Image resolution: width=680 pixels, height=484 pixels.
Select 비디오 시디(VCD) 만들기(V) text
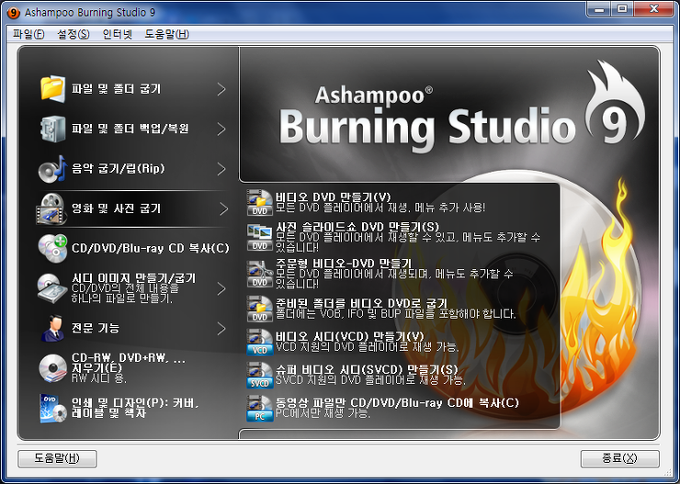350,337
